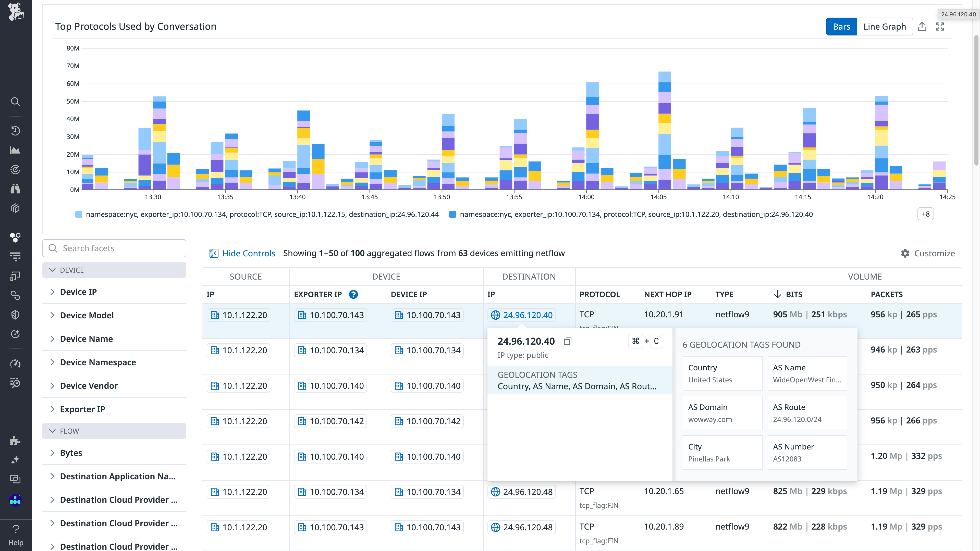Expand the chart fullscreen with the arrows icon
Image resolution: width=980 pixels, height=551 pixels.
940,27
